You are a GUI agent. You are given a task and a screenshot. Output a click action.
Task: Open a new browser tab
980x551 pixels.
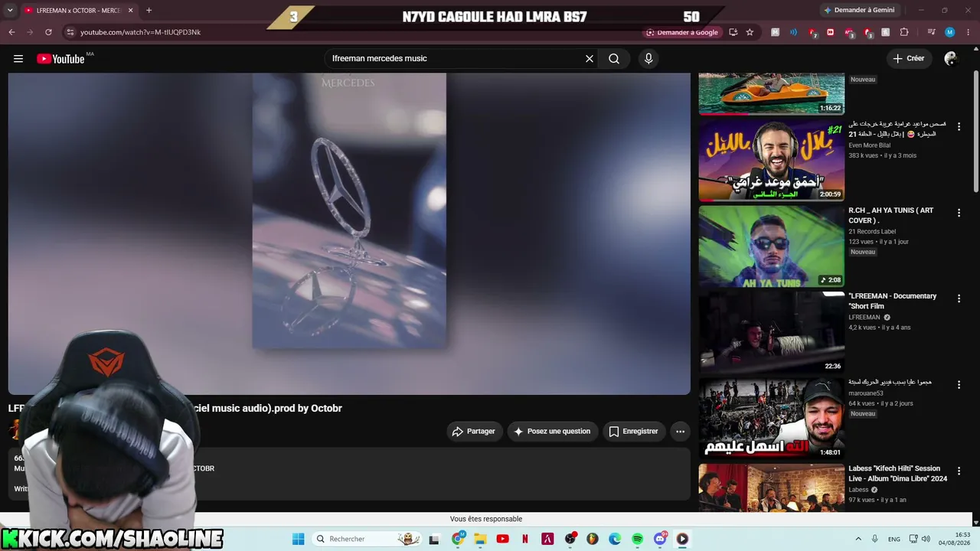point(149,11)
